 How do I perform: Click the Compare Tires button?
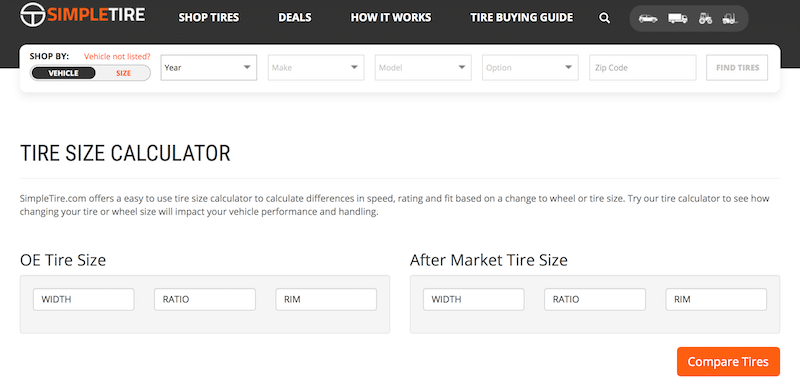[x=728, y=361]
